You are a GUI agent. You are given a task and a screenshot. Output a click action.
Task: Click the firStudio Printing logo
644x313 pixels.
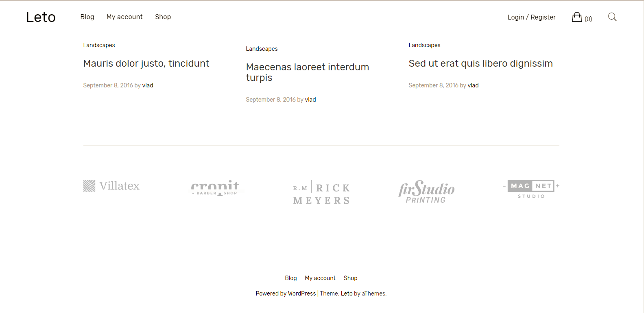click(x=426, y=191)
